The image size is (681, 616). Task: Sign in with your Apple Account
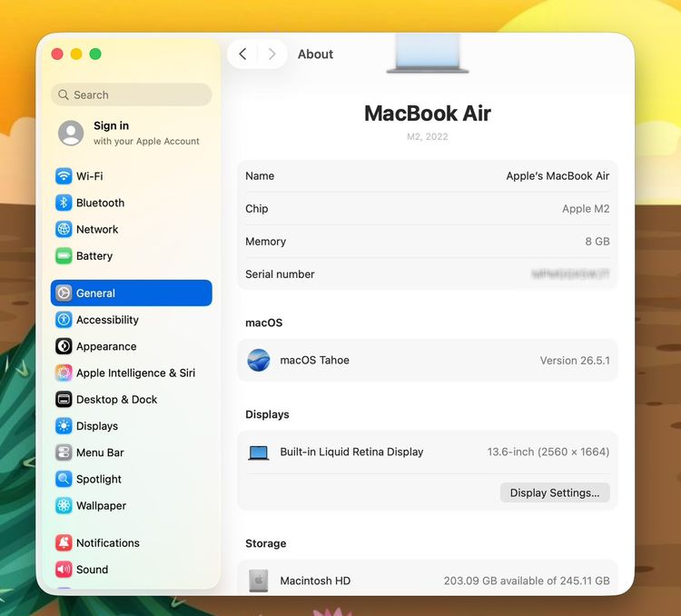click(x=130, y=133)
